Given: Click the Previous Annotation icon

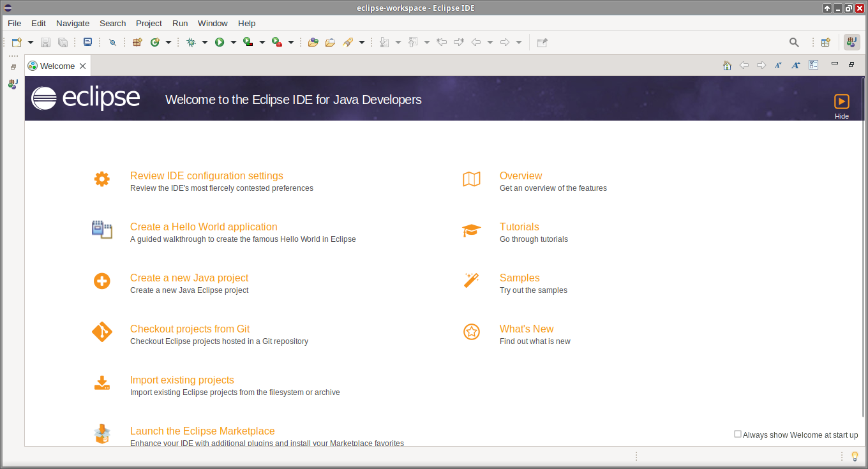Looking at the screenshot, I should pyautogui.click(x=413, y=42).
